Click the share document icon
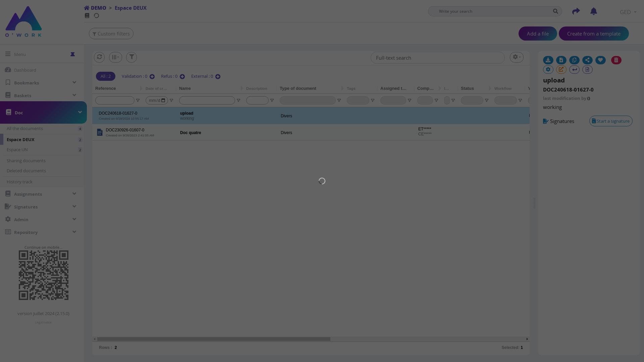The width and height of the screenshot is (644, 362). click(x=587, y=60)
